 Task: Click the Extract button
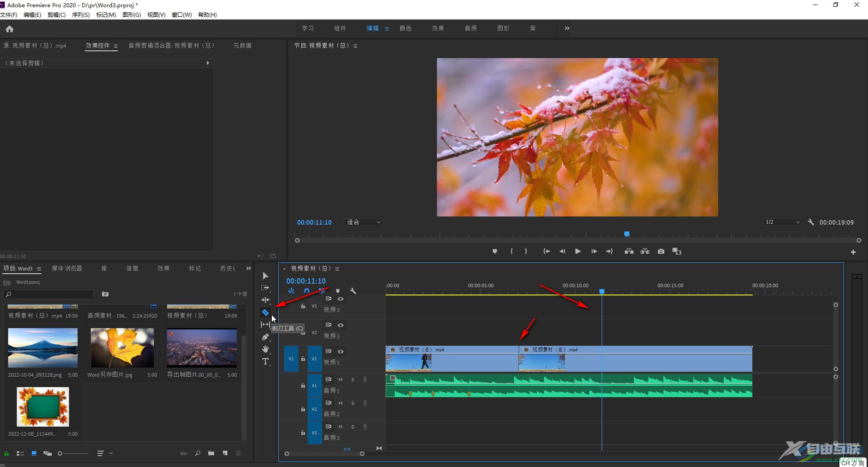[645, 251]
